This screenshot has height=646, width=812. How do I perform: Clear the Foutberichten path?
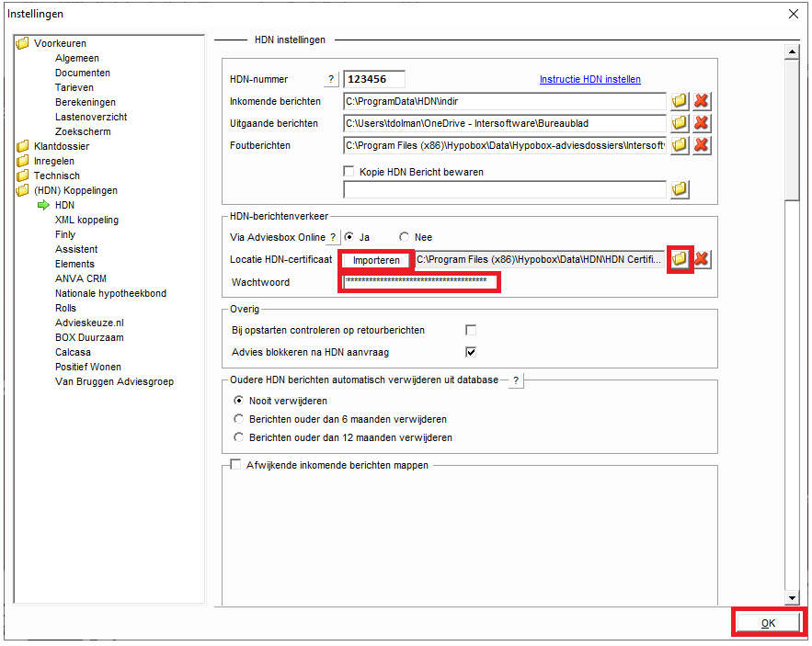[x=701, y=145]
